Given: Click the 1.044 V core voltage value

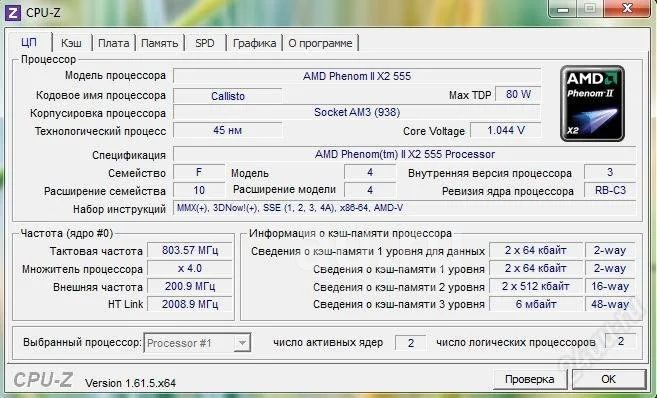Looking at the screenshot, I should pos(506,130).
